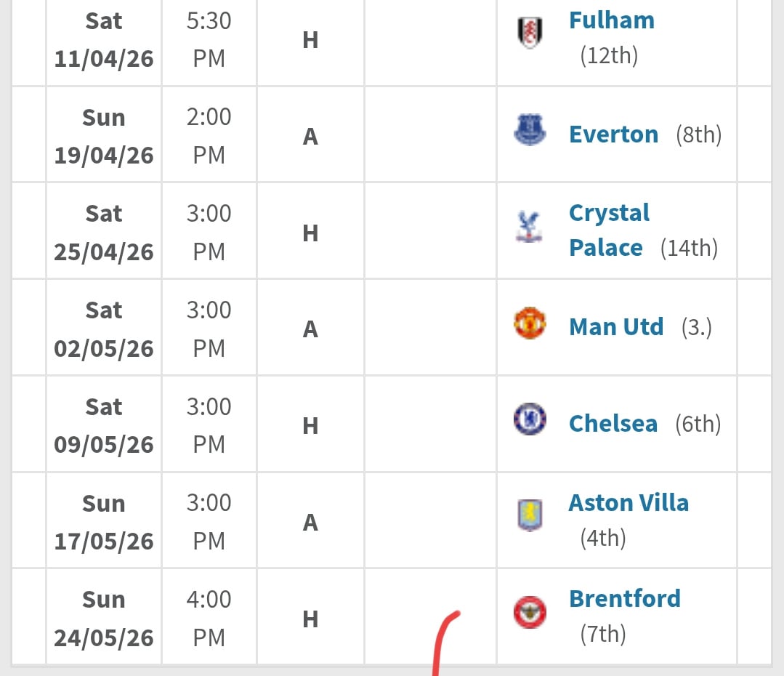
Task: Click the Fulham club crest
Action: (x=530, y=33)
